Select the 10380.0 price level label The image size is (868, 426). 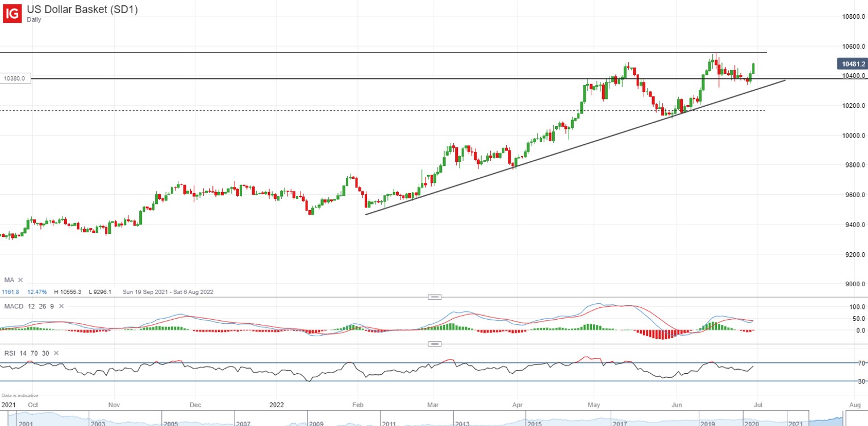click(15, 78)
